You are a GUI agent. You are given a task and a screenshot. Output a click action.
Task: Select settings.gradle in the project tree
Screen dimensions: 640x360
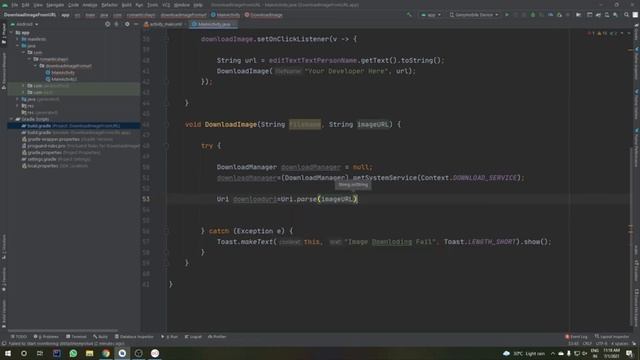[x=56, y=159]
